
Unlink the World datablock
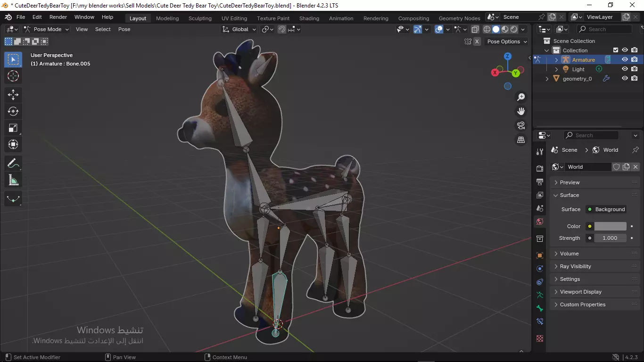(x=636, y=167)
